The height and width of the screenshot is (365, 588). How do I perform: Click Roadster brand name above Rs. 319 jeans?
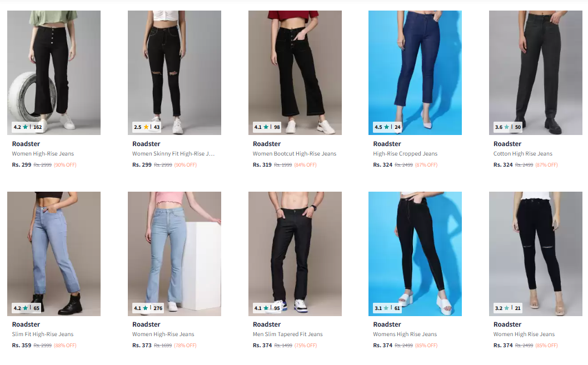267,144
